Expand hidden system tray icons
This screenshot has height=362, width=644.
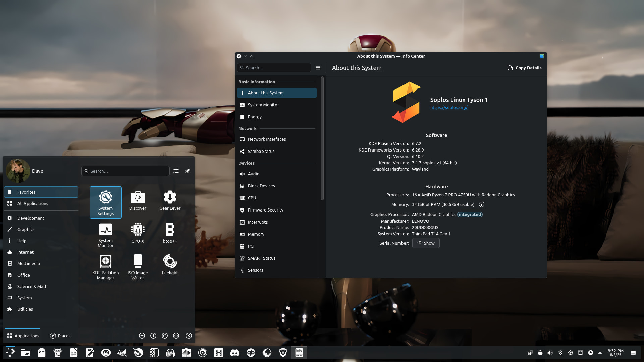pyautogui.click(x=600, y=353)
